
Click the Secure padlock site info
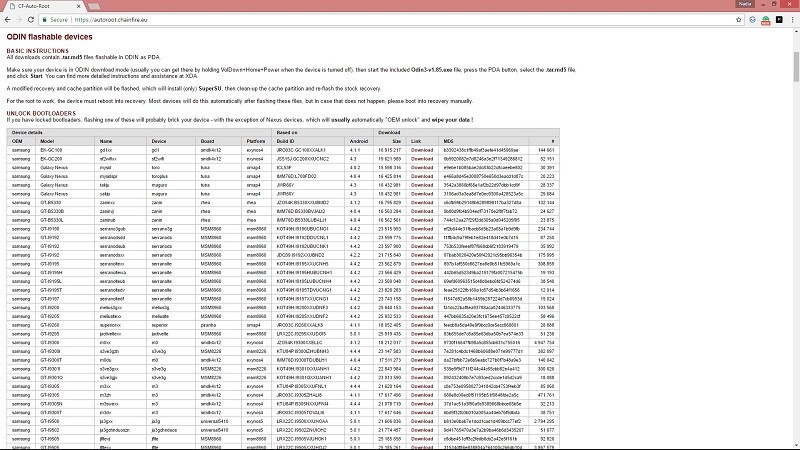click(55, 20)
